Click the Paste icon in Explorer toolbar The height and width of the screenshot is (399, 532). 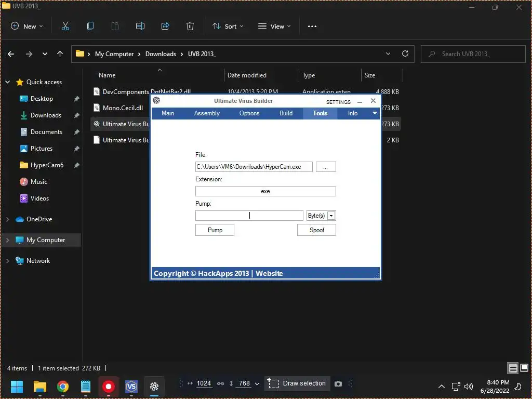[x=115, y=26]
